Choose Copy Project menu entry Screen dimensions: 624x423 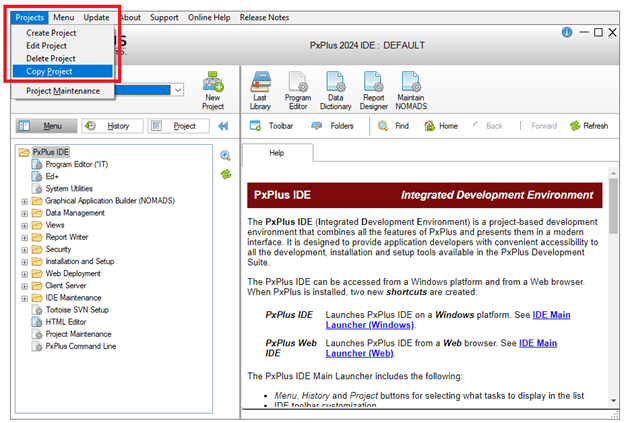point(63,71)
